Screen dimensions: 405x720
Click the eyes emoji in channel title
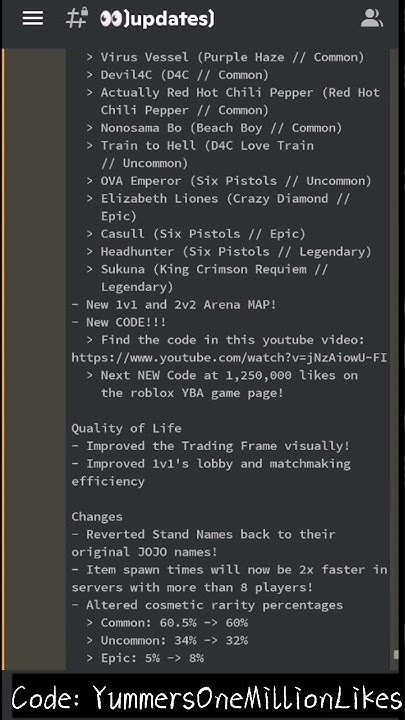111,19
